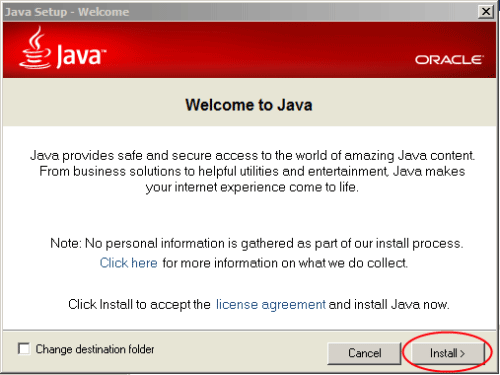Click the Install button

pos(448,353)
